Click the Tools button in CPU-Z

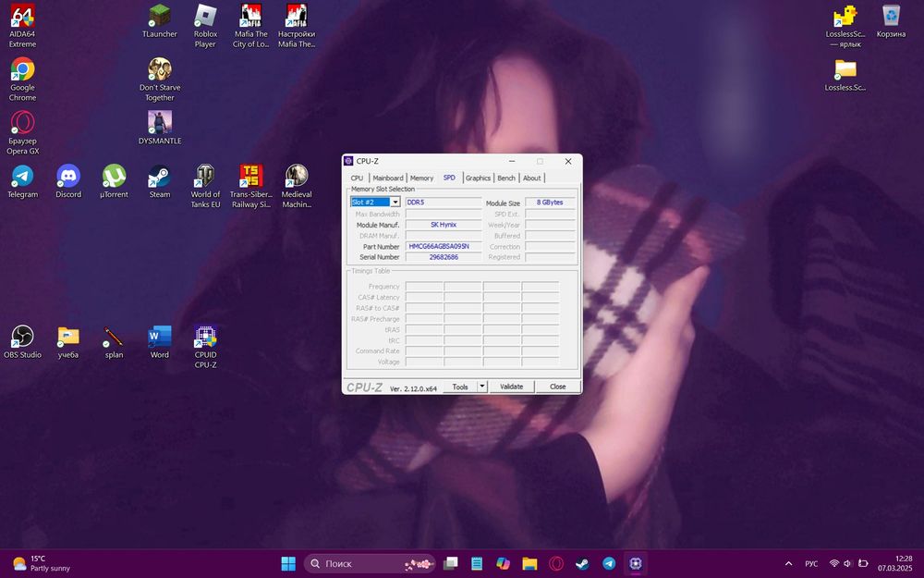click(459, 387)
